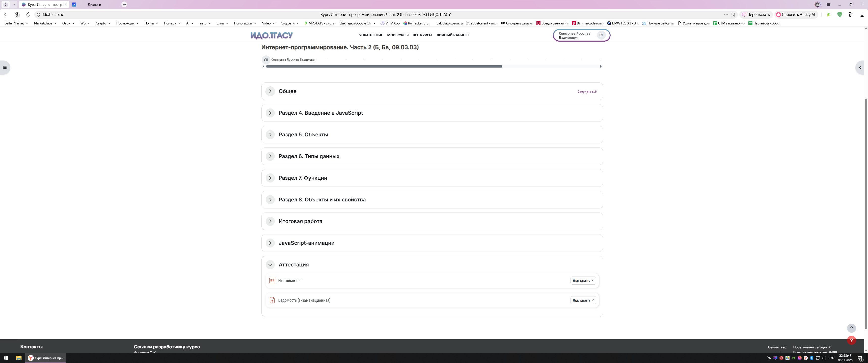Collapse the Аттестация section

pos(270,265)
